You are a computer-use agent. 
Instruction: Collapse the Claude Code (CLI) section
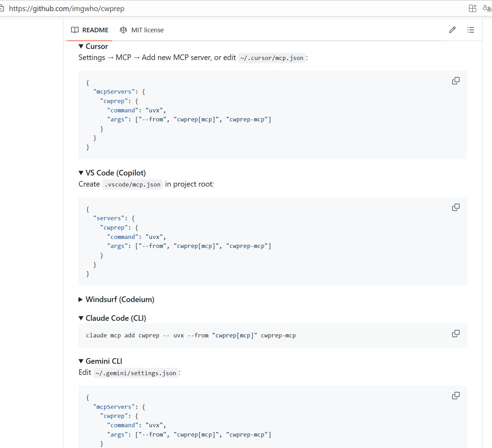point(112,318)
